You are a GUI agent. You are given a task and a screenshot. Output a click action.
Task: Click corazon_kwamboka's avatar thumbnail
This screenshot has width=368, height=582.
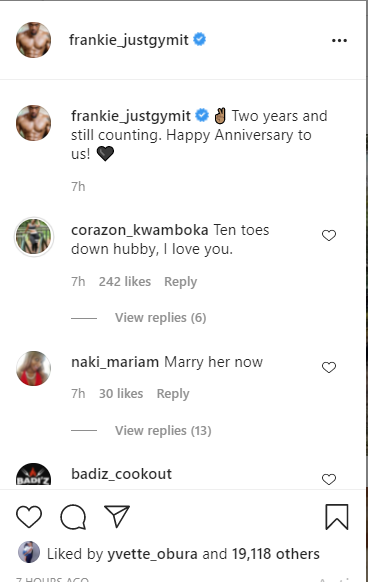coord(34,237)
